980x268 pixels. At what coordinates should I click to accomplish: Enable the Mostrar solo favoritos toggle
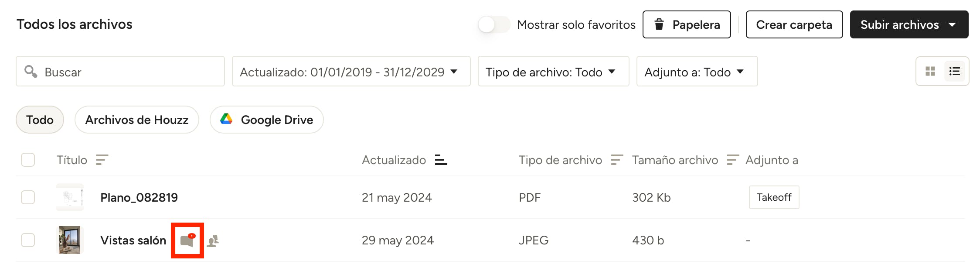[x=494, y=24]
